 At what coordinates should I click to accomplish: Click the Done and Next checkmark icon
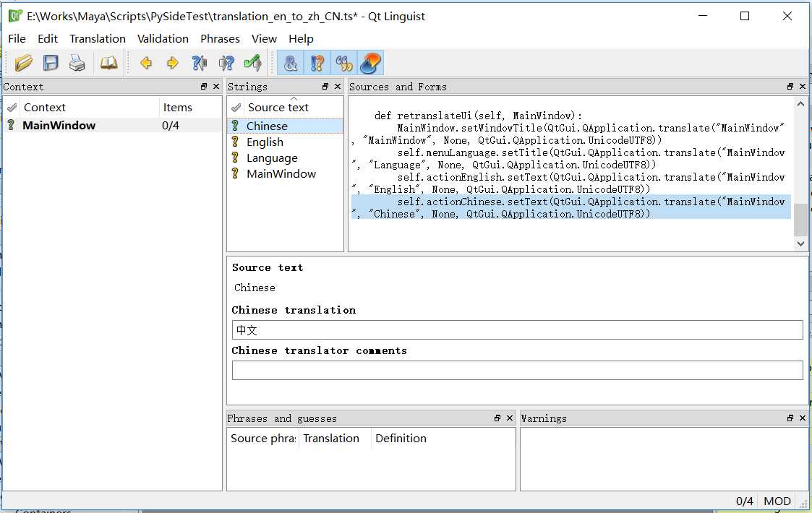(x=253, y=63)
